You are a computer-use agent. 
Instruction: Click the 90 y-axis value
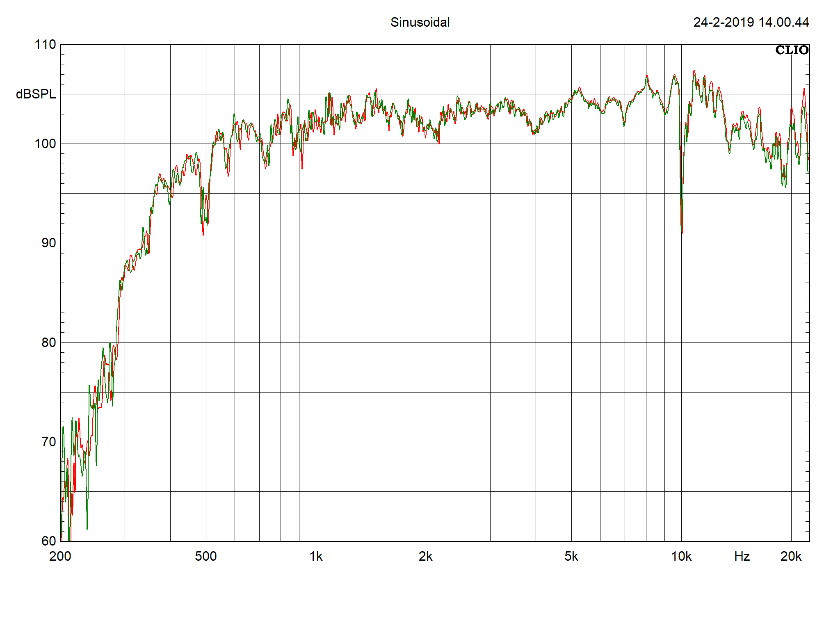[x=49, y=243]
